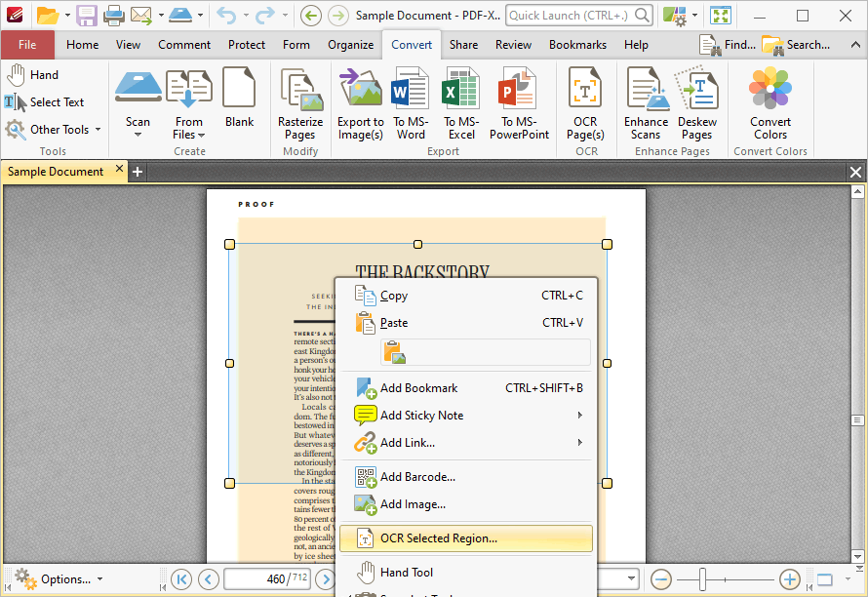
Task: Switch to the Organize ribbon tab
Action: pos(350,45)
